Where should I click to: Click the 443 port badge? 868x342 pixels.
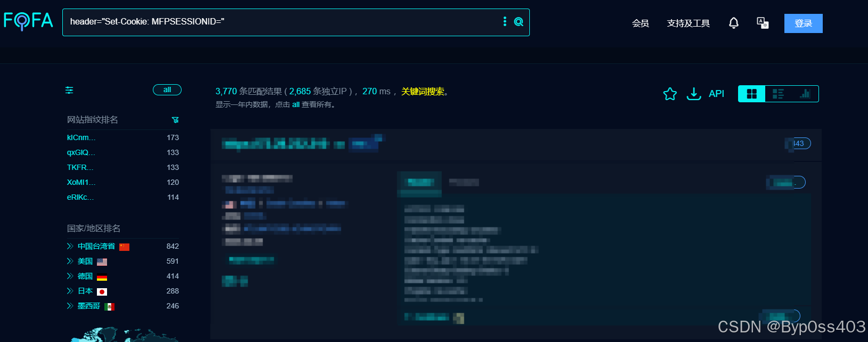coord(798,143)
